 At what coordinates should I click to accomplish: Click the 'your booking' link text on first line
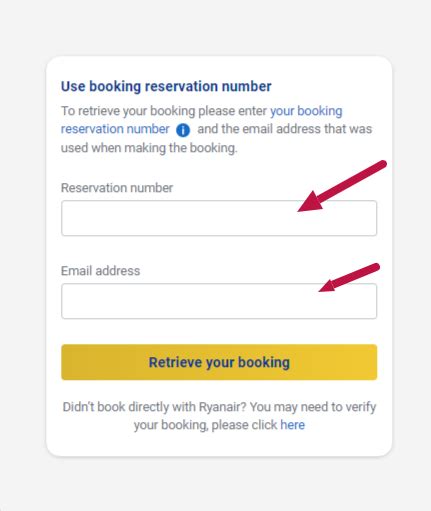(306, 111)
